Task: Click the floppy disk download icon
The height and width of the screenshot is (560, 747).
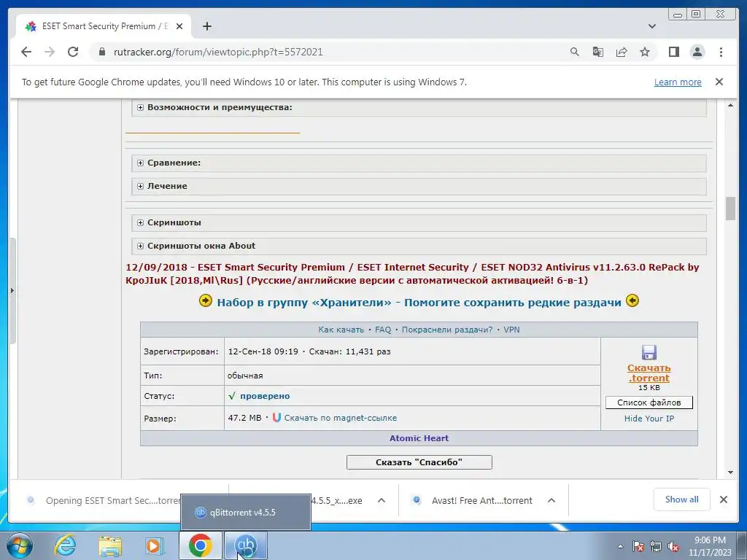Action: point(649,352)
